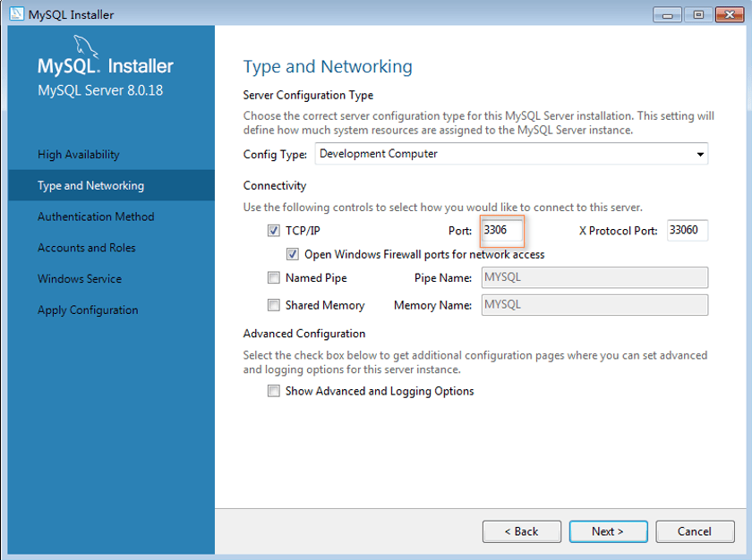This screenshot has width=752, height=560.
Task: Enable the Shared Memory checkbox
Action: tap(273, 305)
